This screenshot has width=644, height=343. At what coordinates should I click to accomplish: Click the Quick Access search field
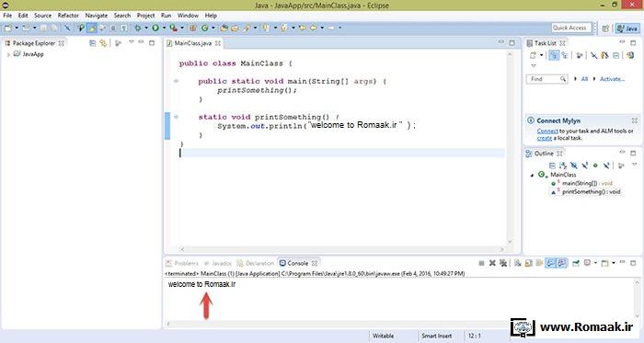[x=571, y=28]
